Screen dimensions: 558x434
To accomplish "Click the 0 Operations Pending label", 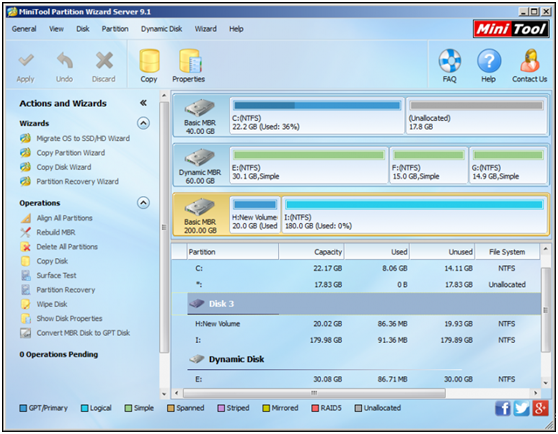I will (59, 354).
